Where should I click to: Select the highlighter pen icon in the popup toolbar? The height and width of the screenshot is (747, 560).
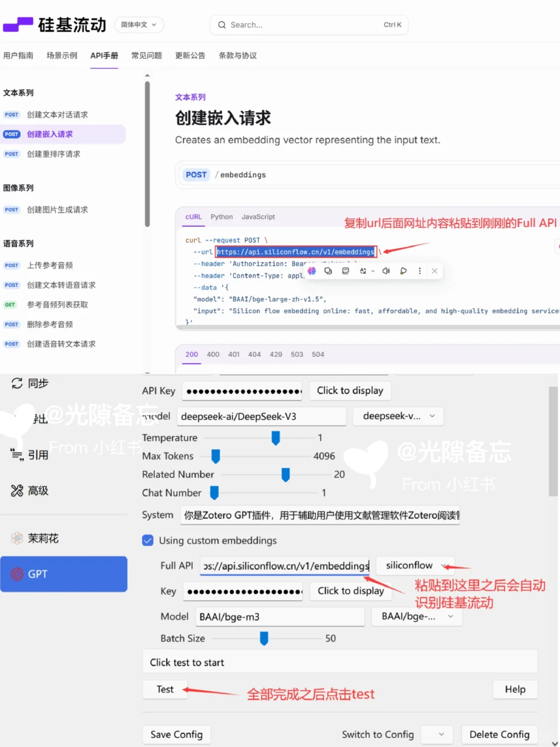coord(403,271)
